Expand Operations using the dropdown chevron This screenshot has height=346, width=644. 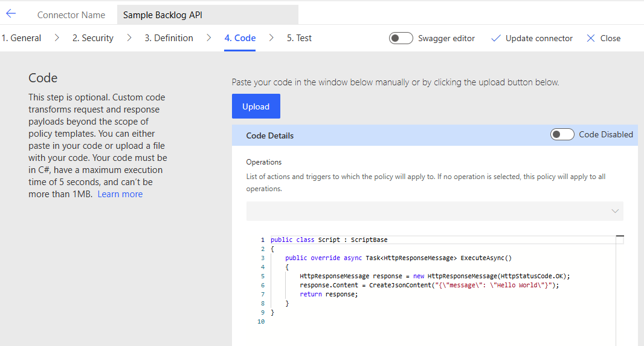615,211
